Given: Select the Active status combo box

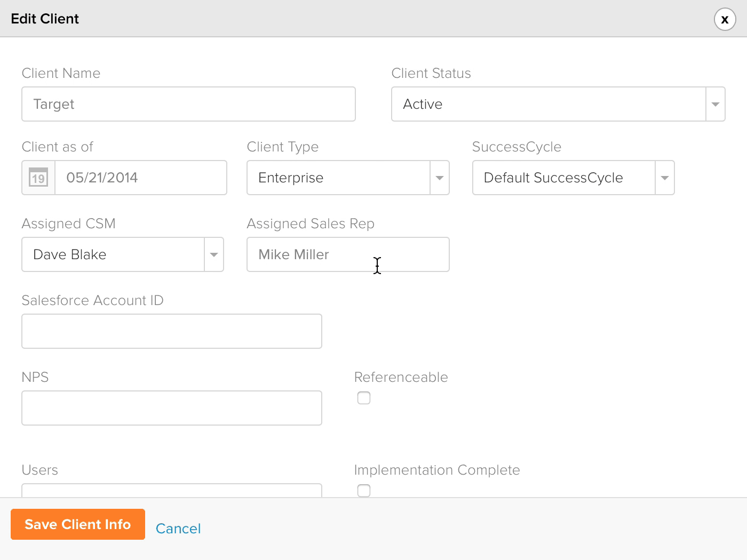Looking at the screenshot, I should tap(549, 104).
